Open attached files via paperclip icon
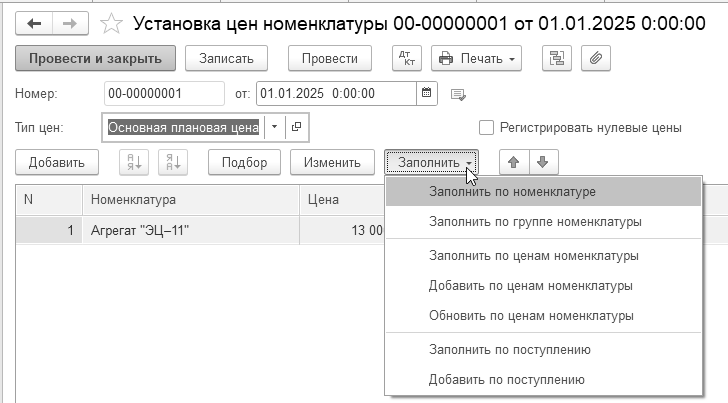 tap(596, 58)
